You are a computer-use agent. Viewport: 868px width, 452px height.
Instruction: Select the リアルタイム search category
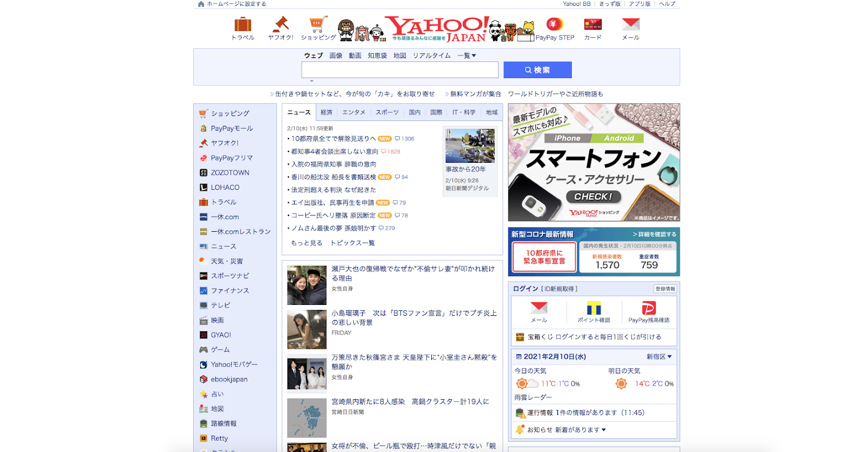[x=432, y=55]
